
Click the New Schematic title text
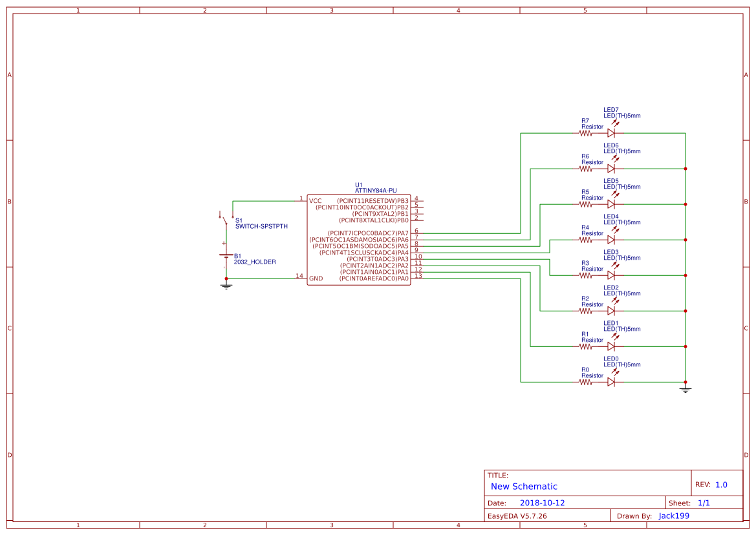[x=524, y=487]
